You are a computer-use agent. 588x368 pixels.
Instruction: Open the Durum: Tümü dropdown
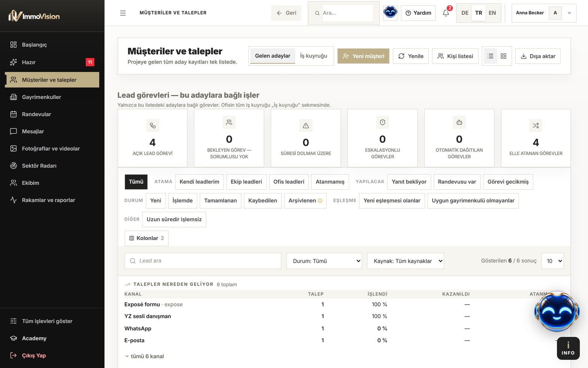click(324, 261)
